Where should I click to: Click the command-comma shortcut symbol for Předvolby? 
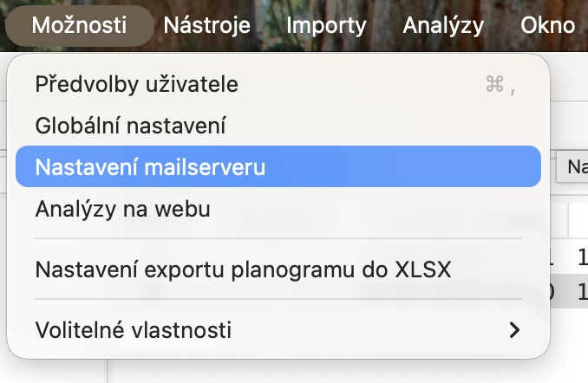tap(500, 84)
